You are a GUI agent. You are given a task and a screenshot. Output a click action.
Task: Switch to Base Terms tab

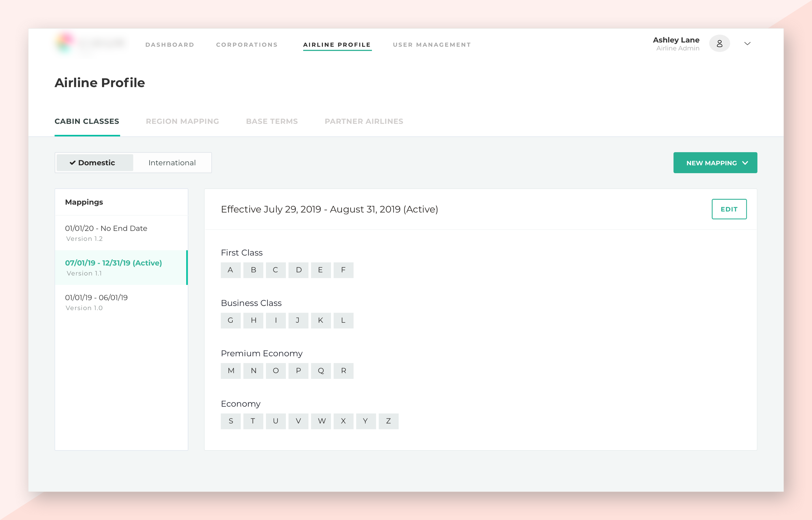(272, 121)
